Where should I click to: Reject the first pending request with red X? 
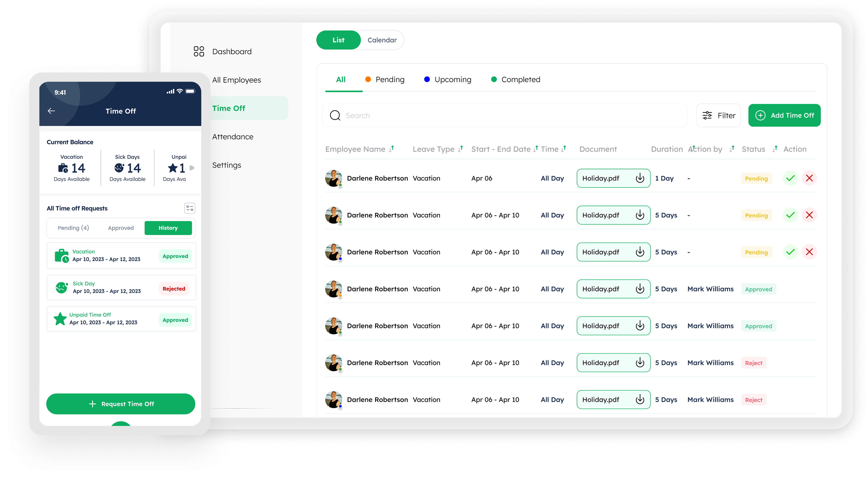click(809, 178)
